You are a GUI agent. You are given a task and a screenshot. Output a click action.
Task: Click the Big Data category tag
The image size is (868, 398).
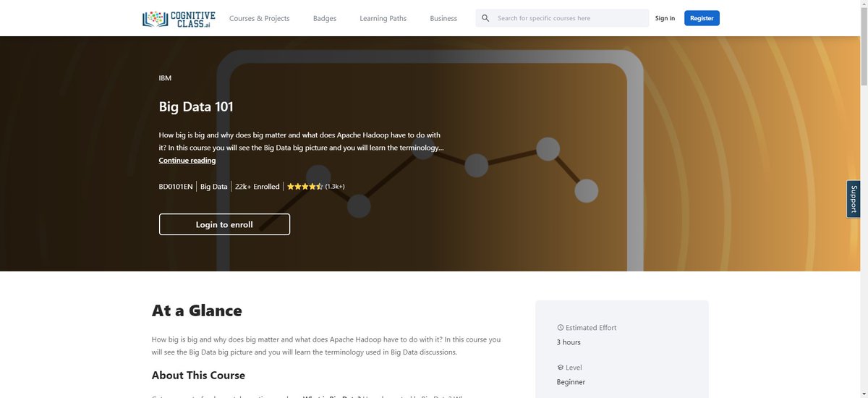[x=214, y=187]
